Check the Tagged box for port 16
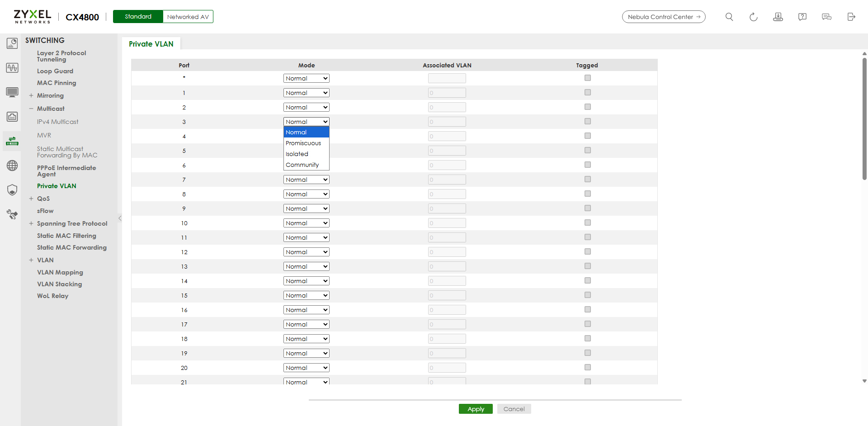 587,309
